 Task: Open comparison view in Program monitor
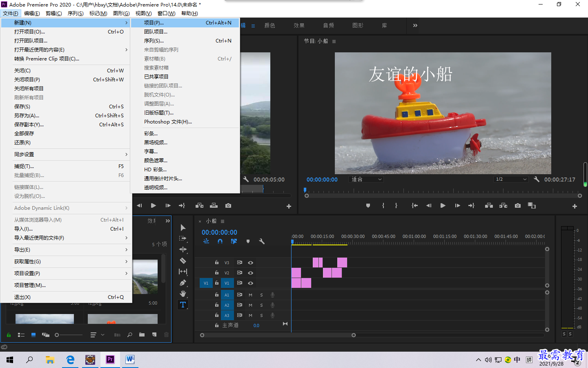532,206
